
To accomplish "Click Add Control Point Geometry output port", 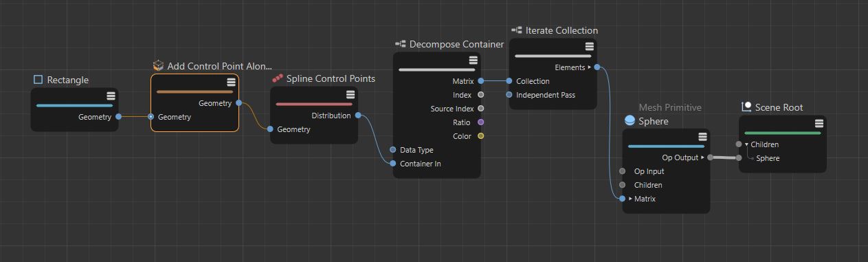I will (238, 103).
